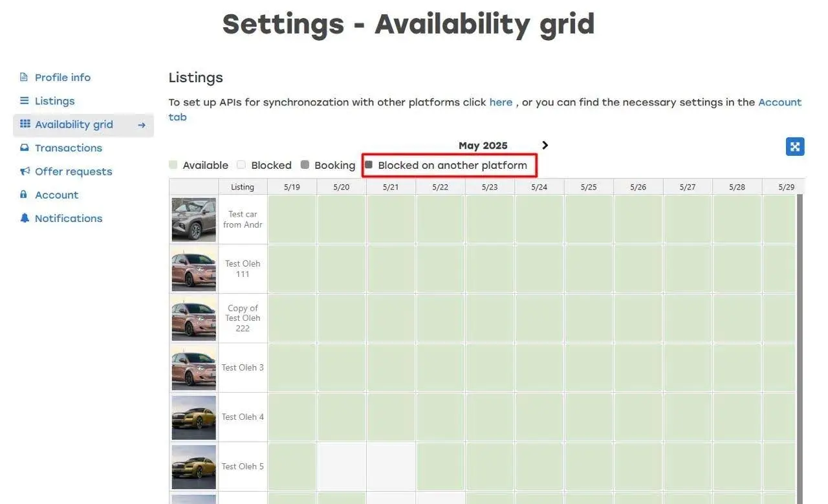
Task: Click the blocked cell for Test Oleh 5 on 5/20
Action: [x=340, y=466]
